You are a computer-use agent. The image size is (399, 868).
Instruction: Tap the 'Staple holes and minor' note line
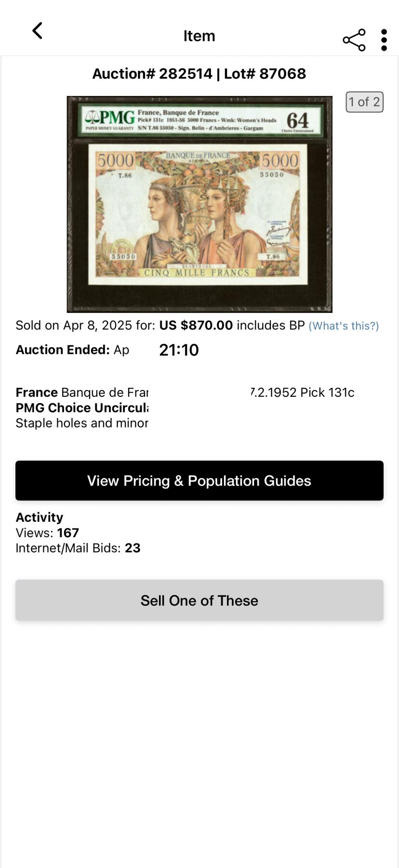82,423
